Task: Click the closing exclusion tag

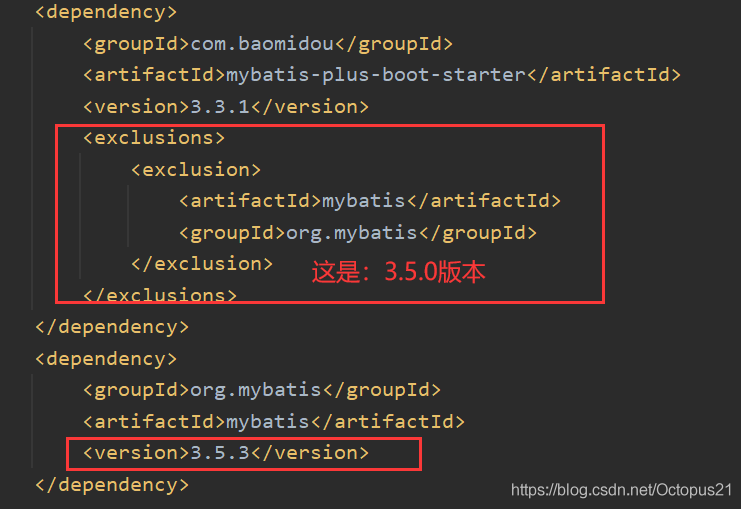Action: coord(201,263)
